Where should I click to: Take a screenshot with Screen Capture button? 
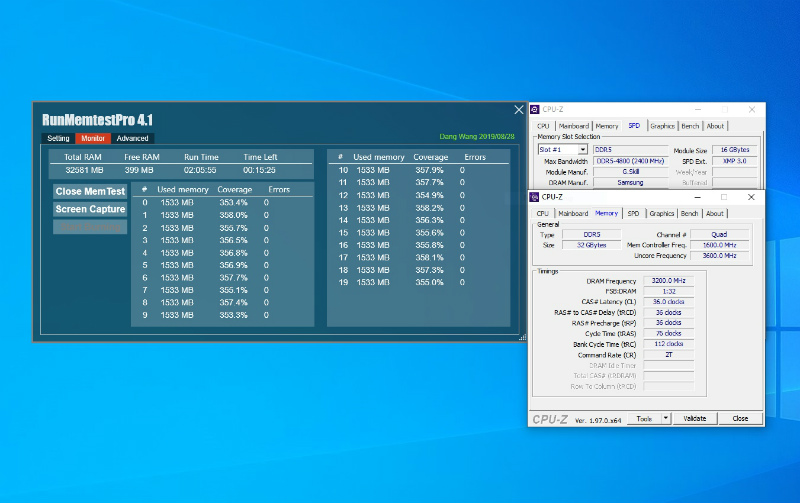point(90,209)
